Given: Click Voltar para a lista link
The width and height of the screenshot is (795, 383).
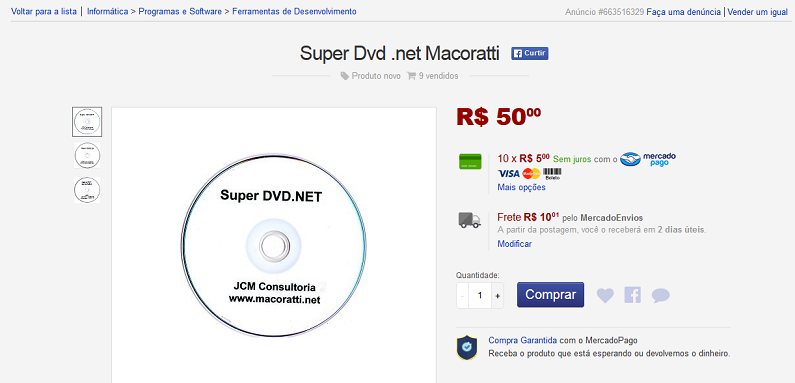Looking at the screenshot, I should [x=44, y=11].
